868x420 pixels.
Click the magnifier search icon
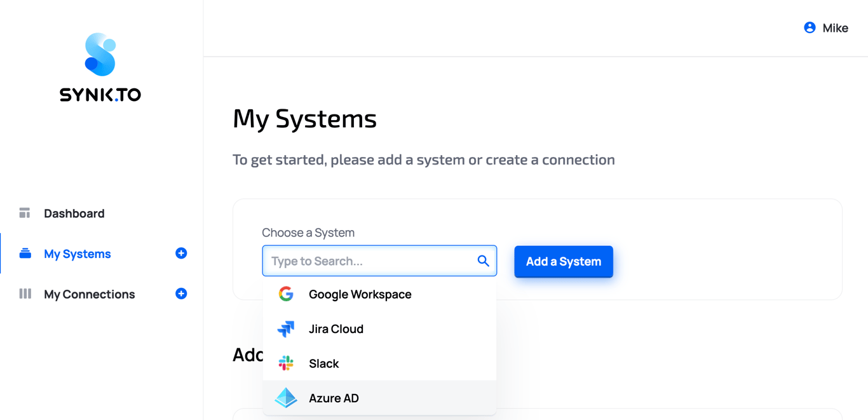click(484, 261)
